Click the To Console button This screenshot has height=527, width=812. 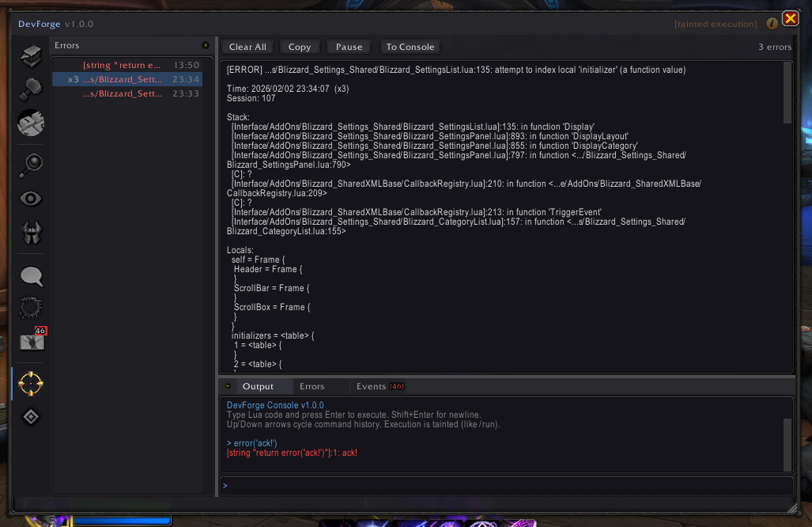(x=410, y=46)
